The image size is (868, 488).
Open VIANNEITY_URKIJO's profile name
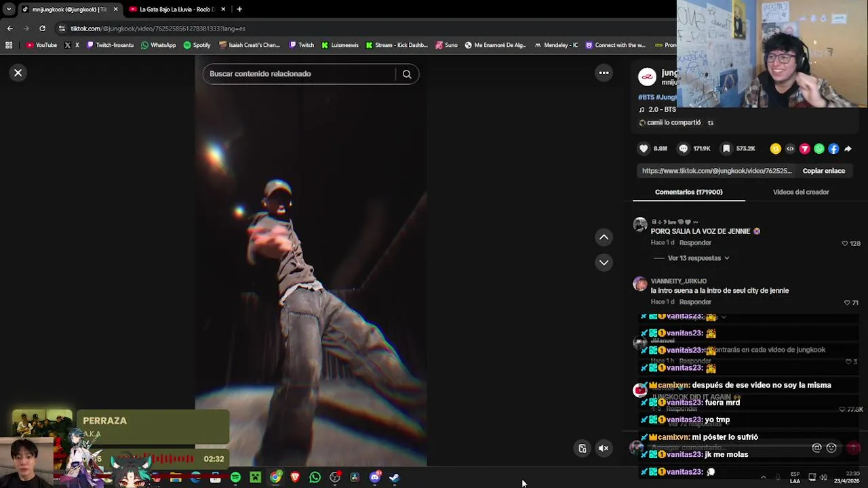(x=678, y=281)
